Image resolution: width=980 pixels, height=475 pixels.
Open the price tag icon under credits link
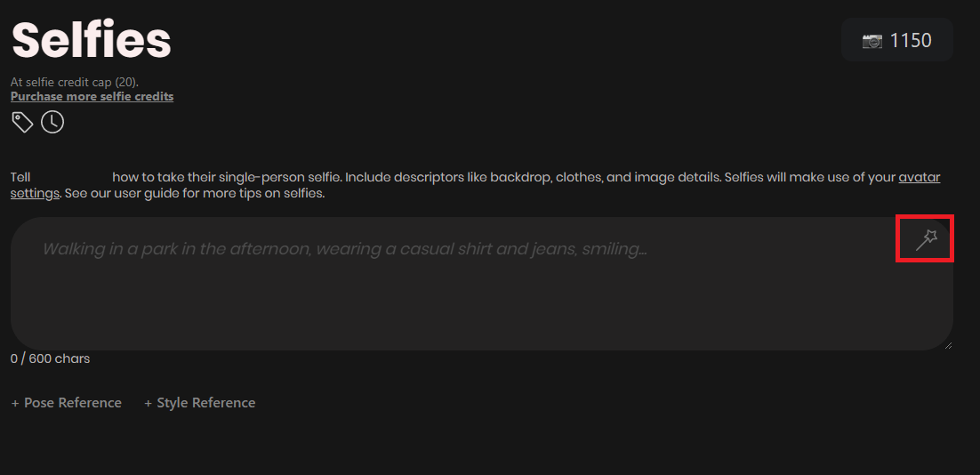tap(22, 122)
